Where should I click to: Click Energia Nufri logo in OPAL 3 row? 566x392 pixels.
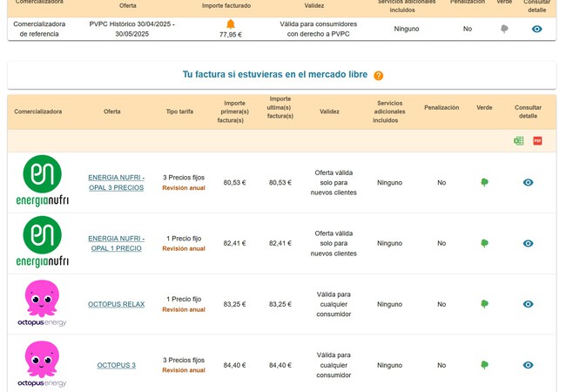point(43,181)
